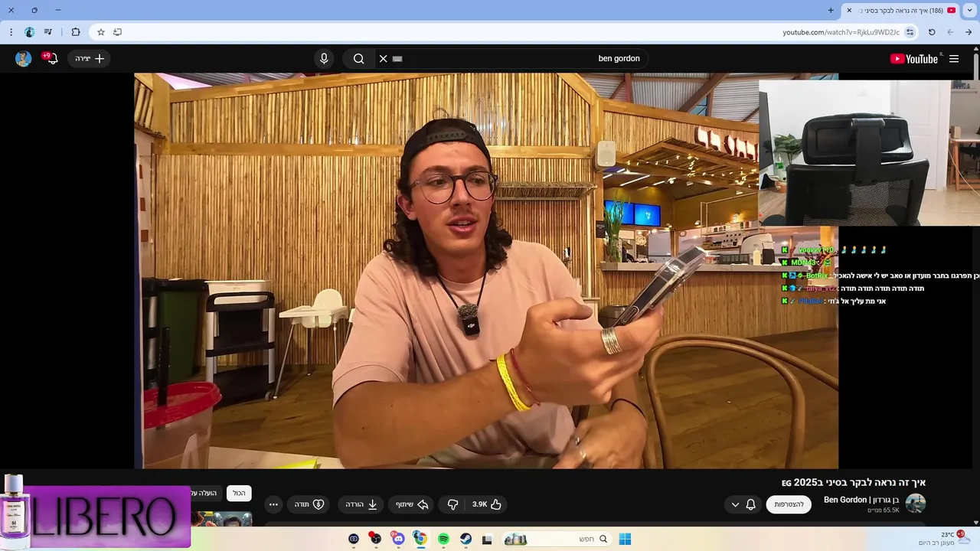View site information icon next to URL
980x551 pixels.
[x=910, y=32]
